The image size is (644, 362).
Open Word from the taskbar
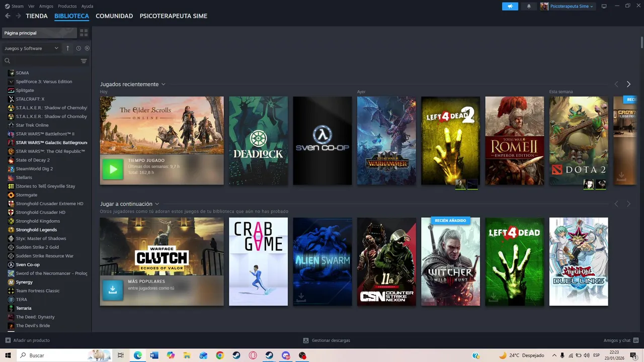(x=154, y=355)
